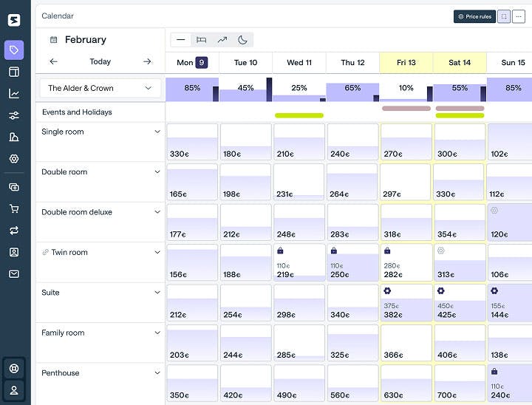Select the bed occupancy view toggle
532x405 pixels.
[201, 40]
